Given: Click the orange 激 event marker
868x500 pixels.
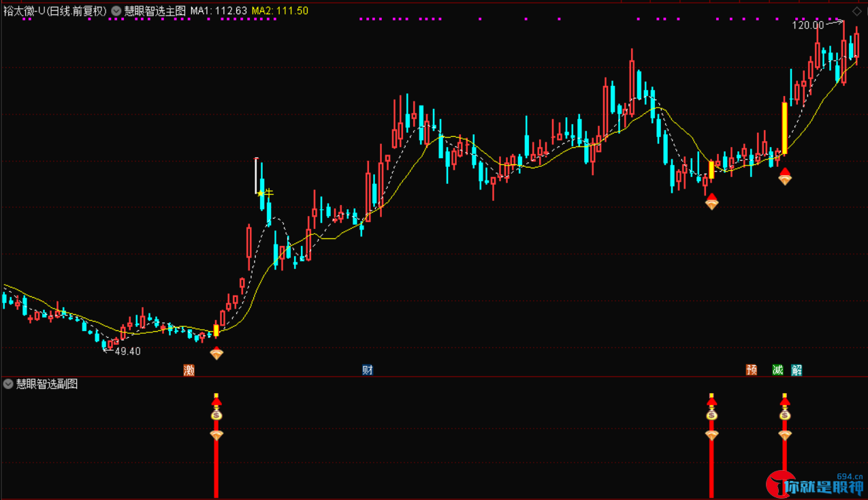Looking at the screenshot, I should pyautogui.click(x=189, y=370).
